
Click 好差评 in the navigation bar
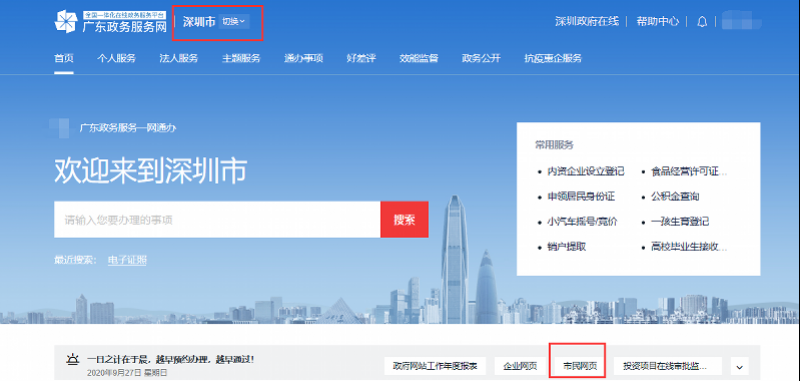coord(361,58)
